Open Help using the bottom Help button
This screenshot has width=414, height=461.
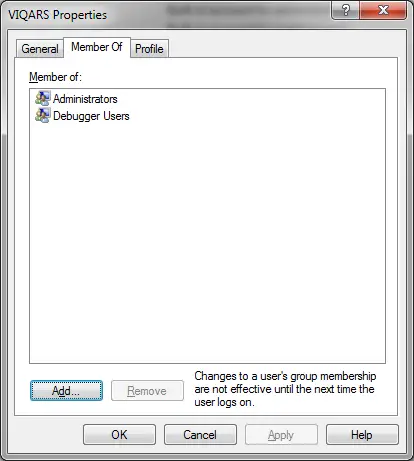coord(362,434)
